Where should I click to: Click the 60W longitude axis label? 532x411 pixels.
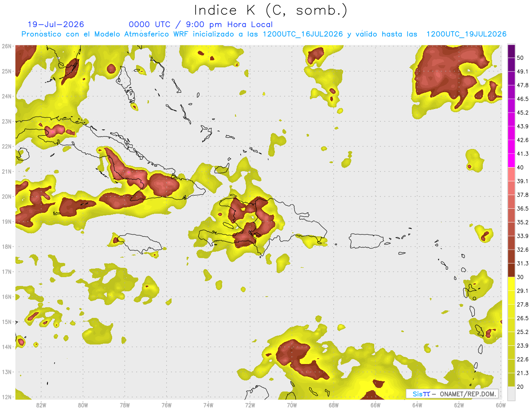pos(501,405)
